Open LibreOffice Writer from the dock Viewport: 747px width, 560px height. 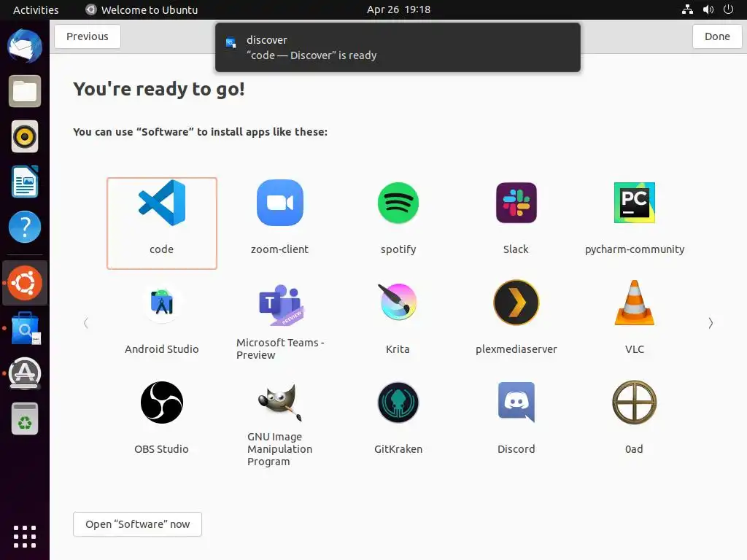point(25,182)
